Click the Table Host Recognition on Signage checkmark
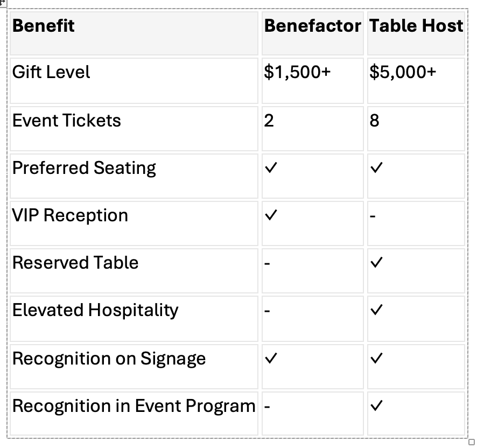477x448 pixels. (x=376, y=358)
